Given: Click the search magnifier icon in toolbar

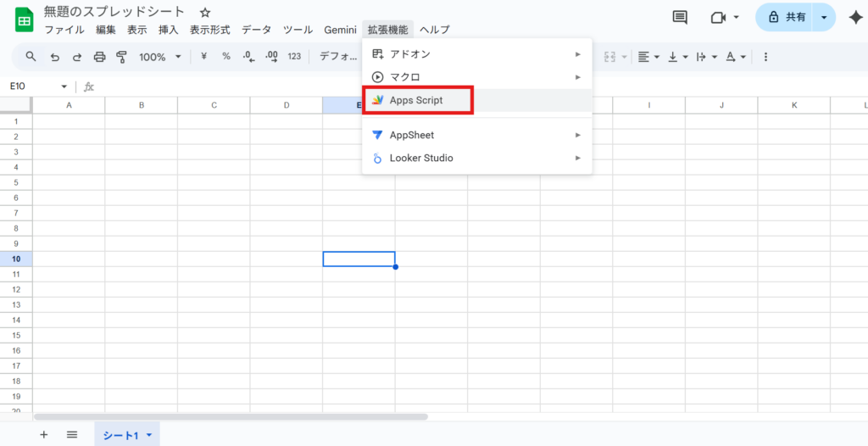Looking at the screenshot, I should 31,57.
